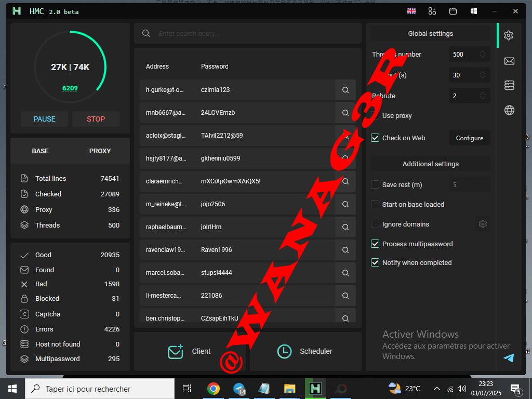Click the Additional settings header
This screenshot has width=532, height=399.
(430, 164)
